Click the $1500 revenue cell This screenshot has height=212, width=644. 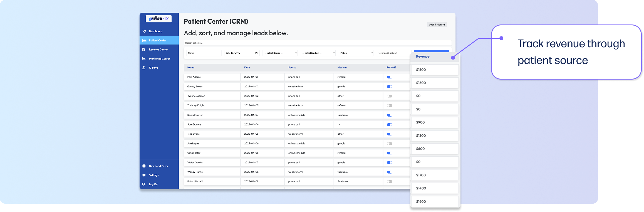click(435, 70)
